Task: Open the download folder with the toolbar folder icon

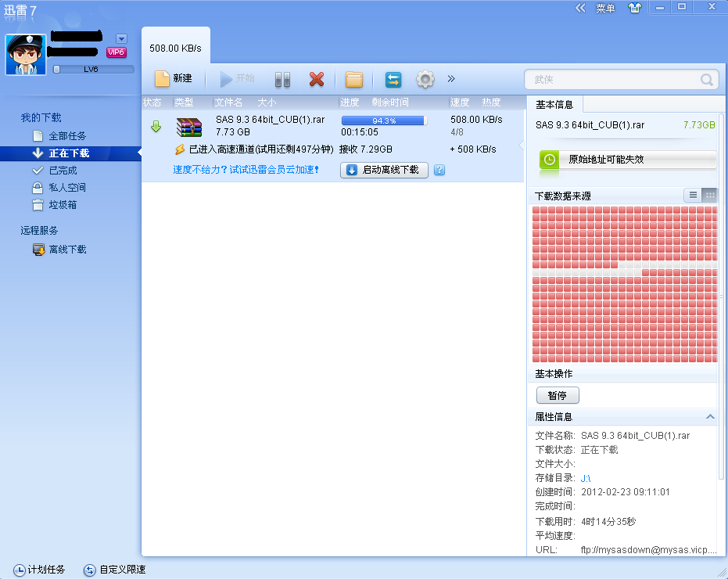Action: (353, 80)
